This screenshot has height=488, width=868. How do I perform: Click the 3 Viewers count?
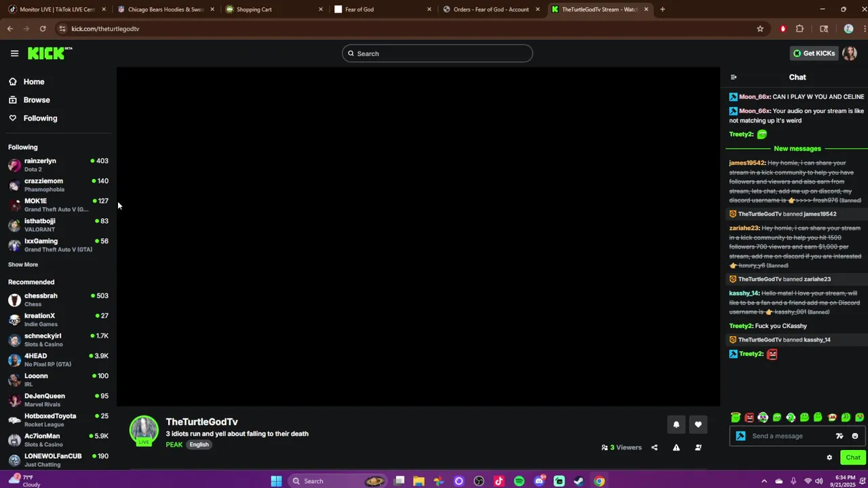point(621,447)
